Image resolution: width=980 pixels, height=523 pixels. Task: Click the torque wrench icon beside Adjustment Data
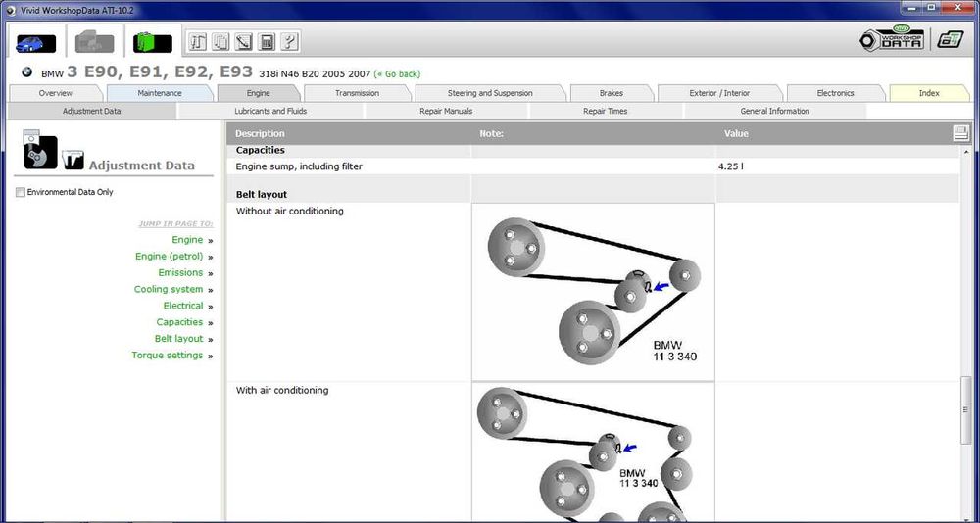point(73,160)
